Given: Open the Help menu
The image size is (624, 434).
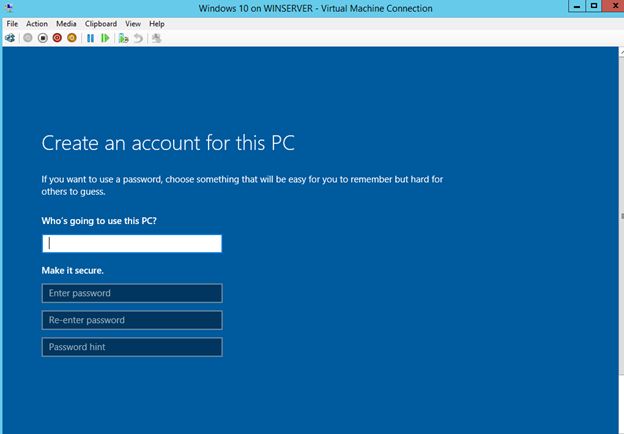Looking at the screenshot, I should 157,24.
